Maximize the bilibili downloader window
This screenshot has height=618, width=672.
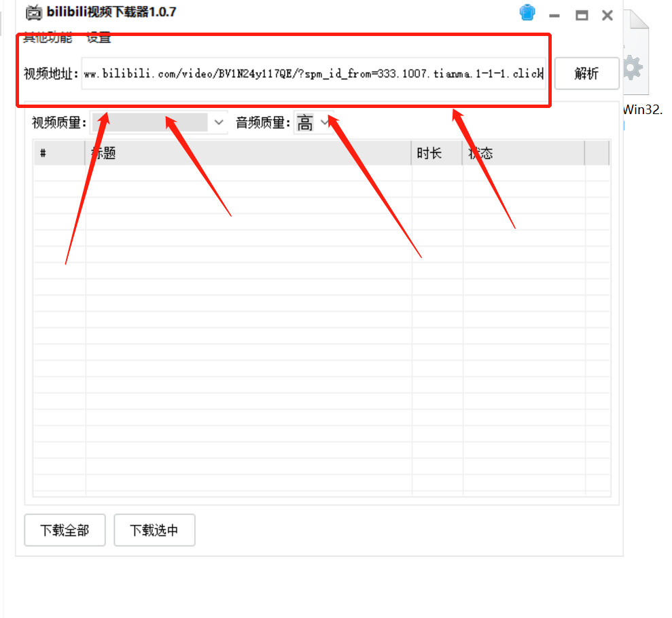[582, 16]
